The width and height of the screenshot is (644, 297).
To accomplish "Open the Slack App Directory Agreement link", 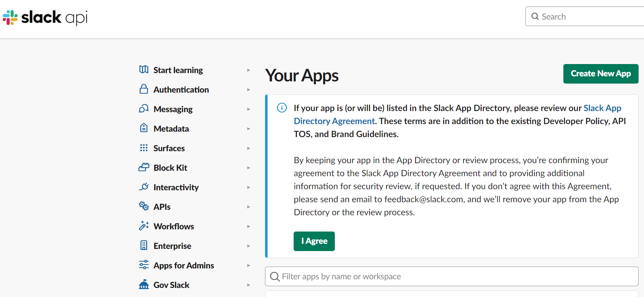I will tap(457, 114).
